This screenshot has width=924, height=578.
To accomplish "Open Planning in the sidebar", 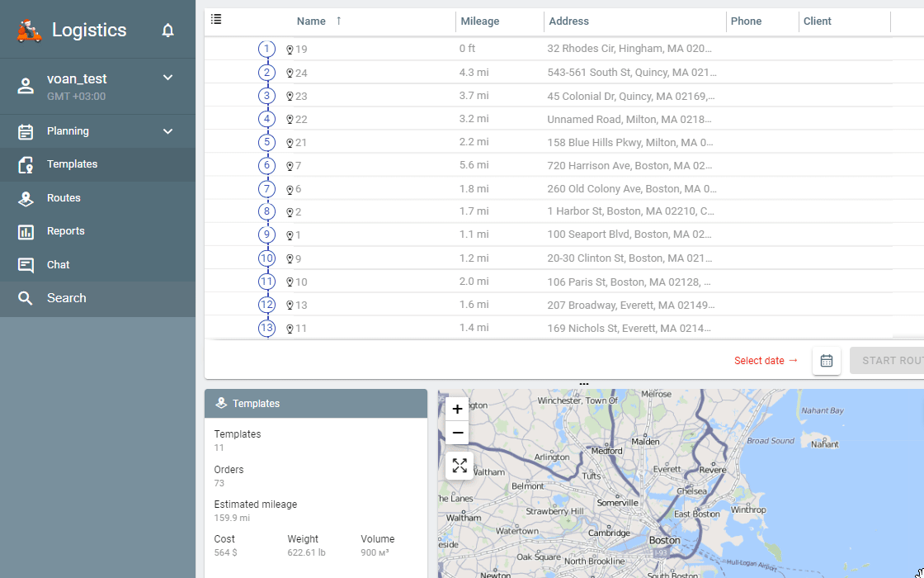I will (97, 131).
